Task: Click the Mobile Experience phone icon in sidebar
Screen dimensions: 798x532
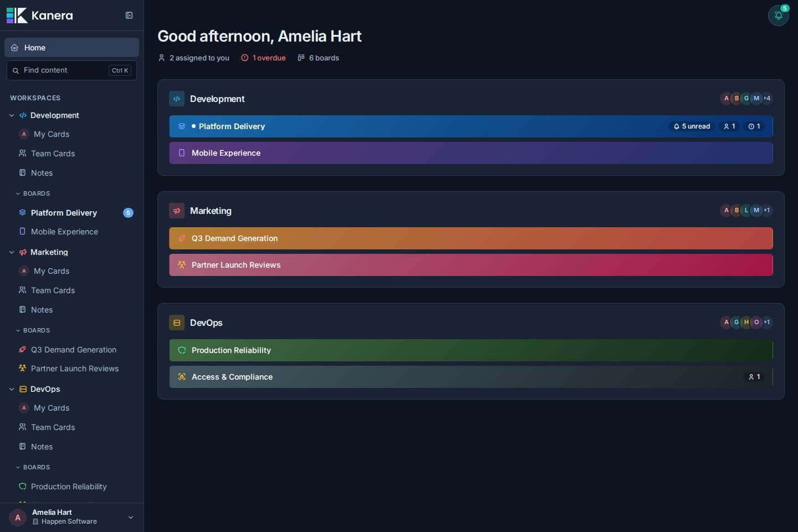Action: tap(23, 232)
